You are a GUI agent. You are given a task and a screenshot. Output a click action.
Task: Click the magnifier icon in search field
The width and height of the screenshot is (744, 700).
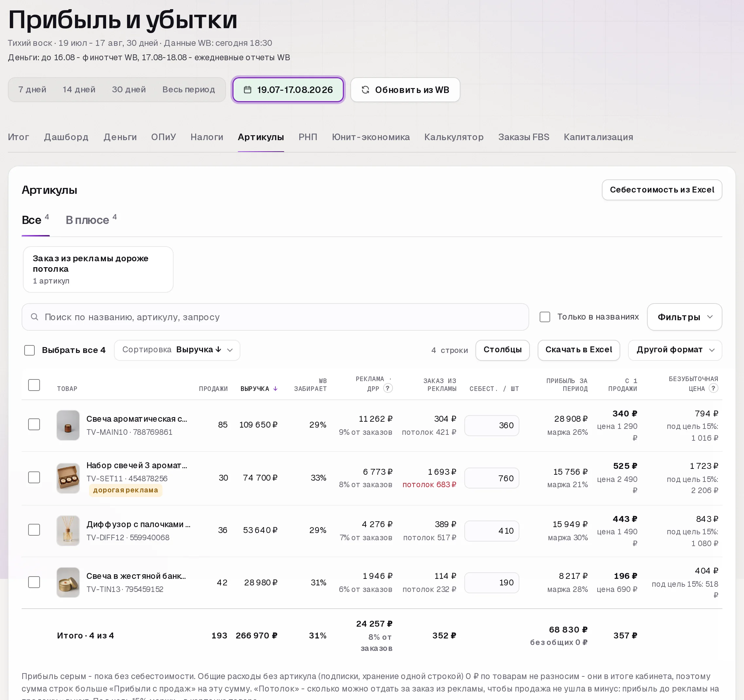34,317
